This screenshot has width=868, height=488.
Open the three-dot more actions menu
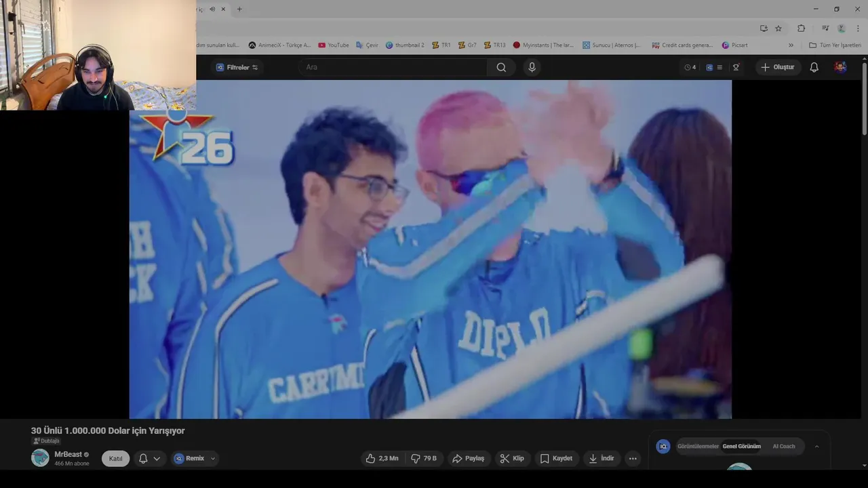pos(633,458)
